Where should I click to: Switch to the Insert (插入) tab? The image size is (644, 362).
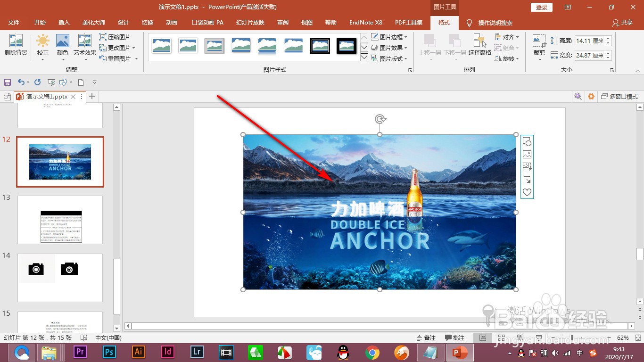pos(64,23)
